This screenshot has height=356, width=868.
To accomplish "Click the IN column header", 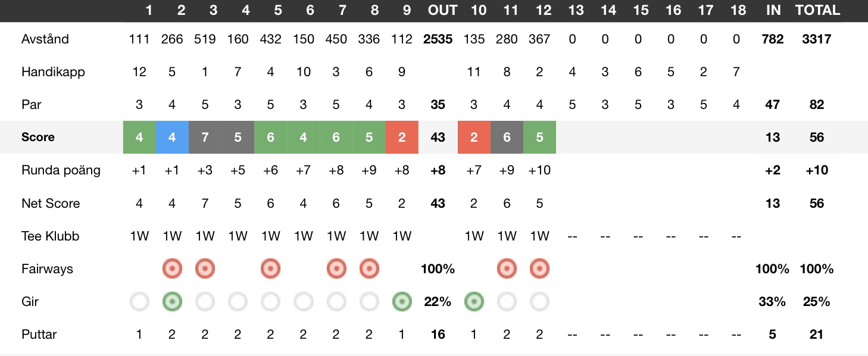I will click(x=773, y=10).
